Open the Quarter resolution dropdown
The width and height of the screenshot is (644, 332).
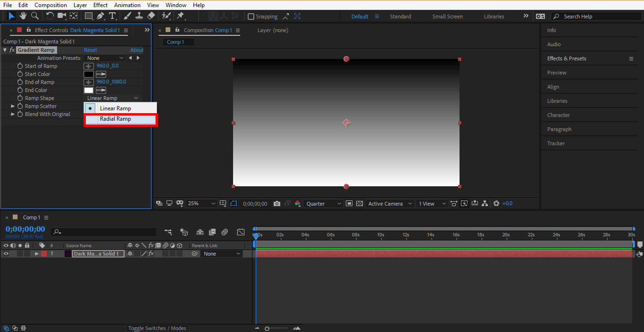point(324,204)
